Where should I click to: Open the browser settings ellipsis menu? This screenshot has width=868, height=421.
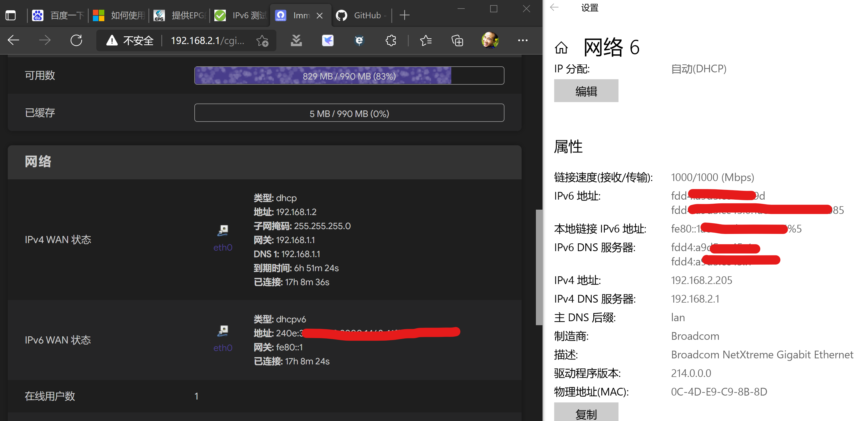[x=523, y=40]
